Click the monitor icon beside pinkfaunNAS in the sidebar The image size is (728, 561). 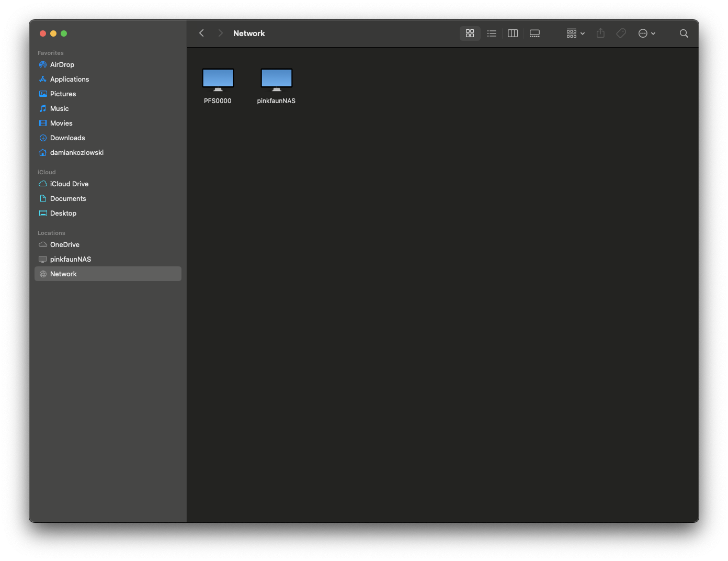coord(43,259)
